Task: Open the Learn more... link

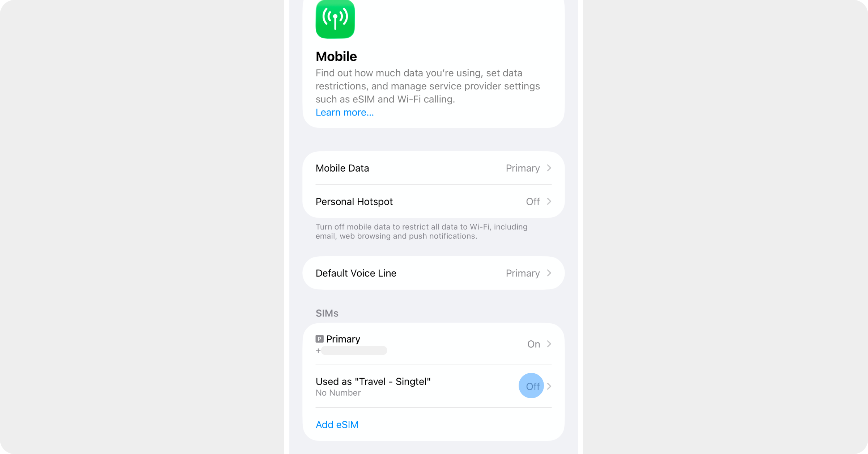Action: [x=345, y=112]
